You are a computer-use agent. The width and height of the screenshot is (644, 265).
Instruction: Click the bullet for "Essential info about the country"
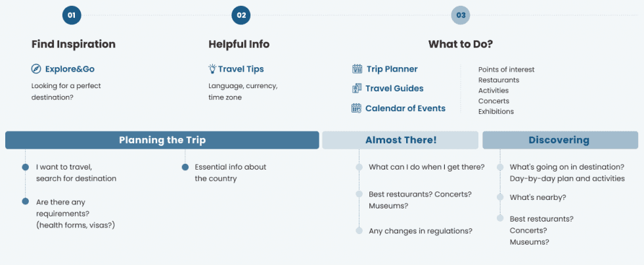tap(185, 167)
